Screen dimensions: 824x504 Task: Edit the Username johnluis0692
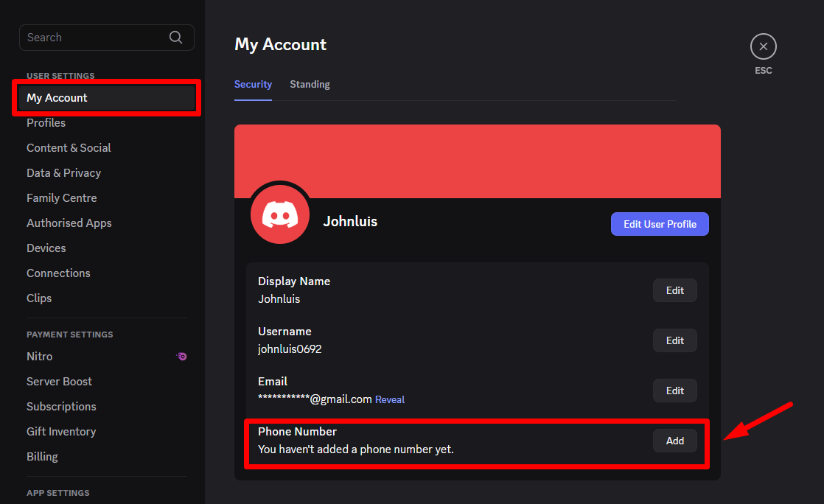click(x=675, y=340)
